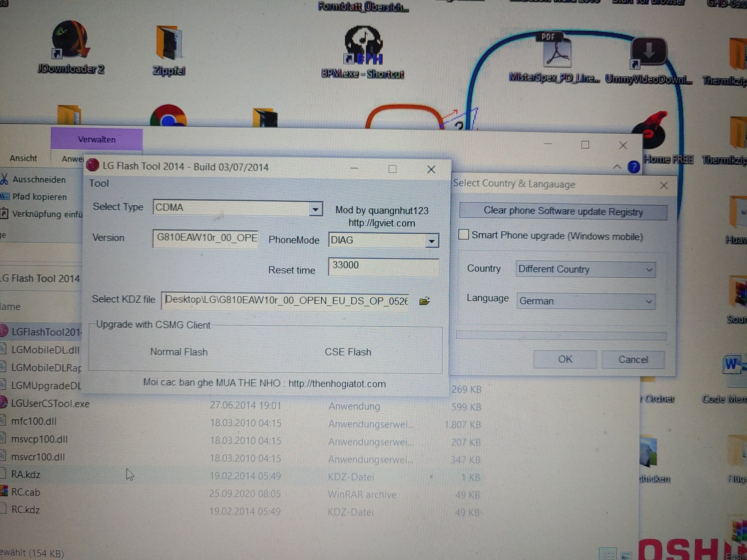Click the country dialog progress bar
This screenshot has width=747, height=560.
pyautogui.click(x=561, y=335)
